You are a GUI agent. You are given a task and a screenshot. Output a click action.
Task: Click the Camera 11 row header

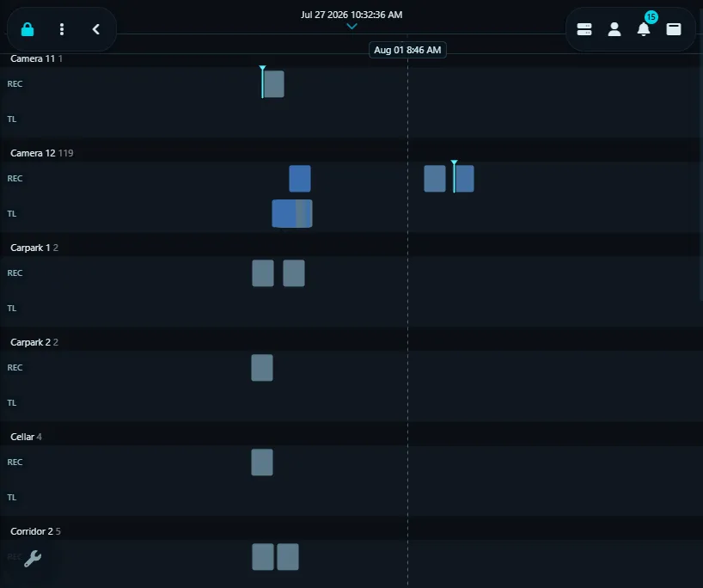pyautogui.click(x=351, y=58)
